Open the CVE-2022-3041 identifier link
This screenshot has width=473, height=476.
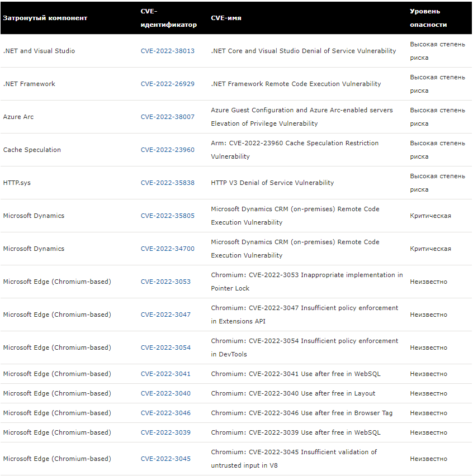pos(165,374)
